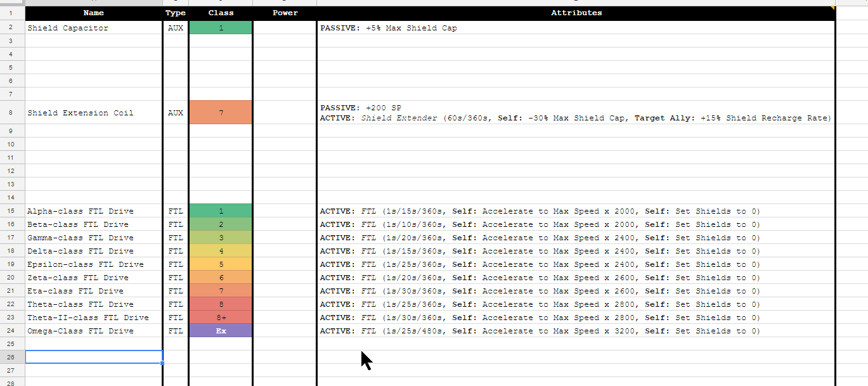Select the FTL type cell for Zeta-class drive
The height and width of the screenshot is (386, 868).
pyautogui.click(x=176, y=278)
